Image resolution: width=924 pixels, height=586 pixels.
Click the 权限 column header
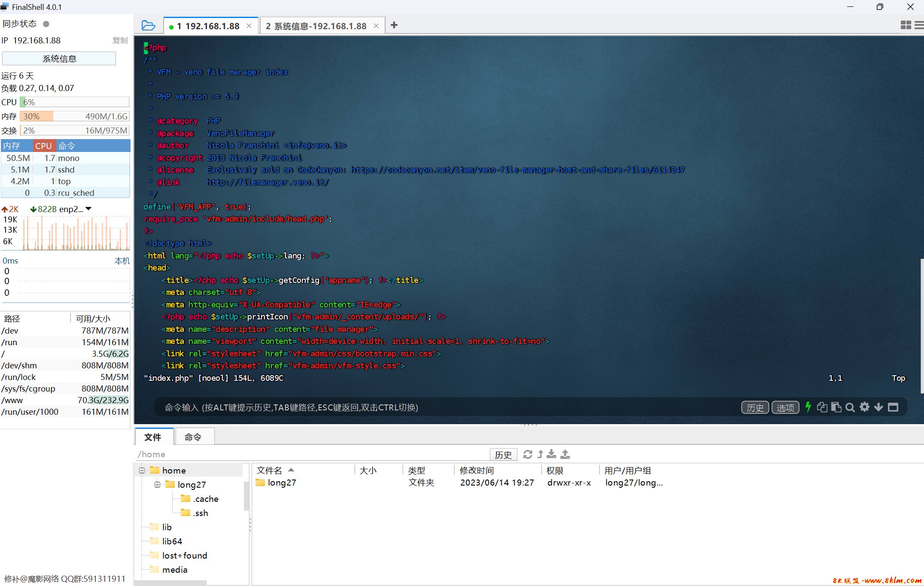coord(555,471)
